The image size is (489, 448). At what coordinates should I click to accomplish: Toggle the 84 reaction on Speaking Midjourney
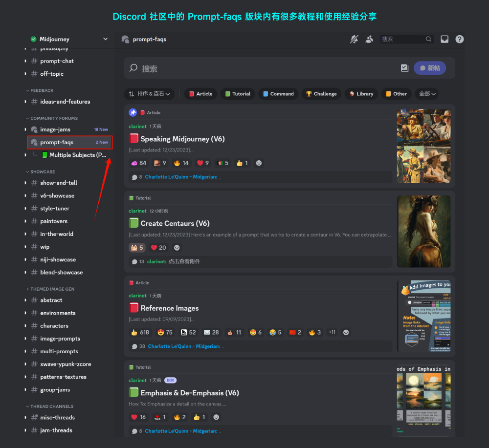click(139, 163)
